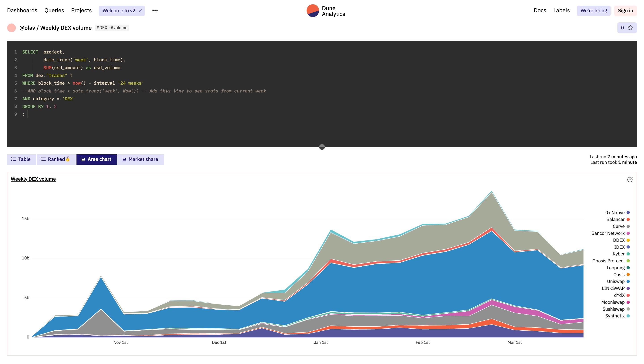This screenshot has width=644, height=364.
Task: Click the 15b y-axis label
Action: [25, 219]
